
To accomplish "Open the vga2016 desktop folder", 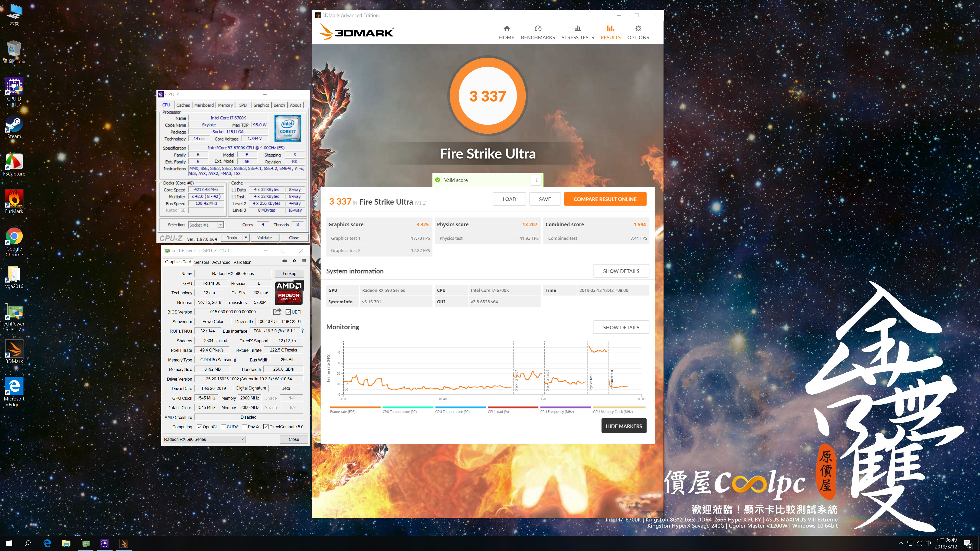I will click(14, 277).
